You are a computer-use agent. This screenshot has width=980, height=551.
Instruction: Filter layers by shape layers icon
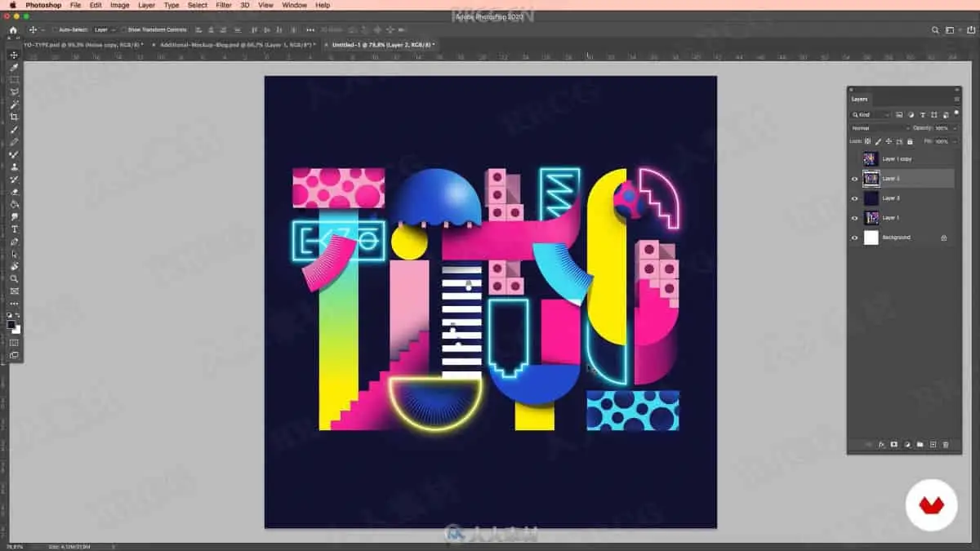pyautogui.click(x=933, y=115)
